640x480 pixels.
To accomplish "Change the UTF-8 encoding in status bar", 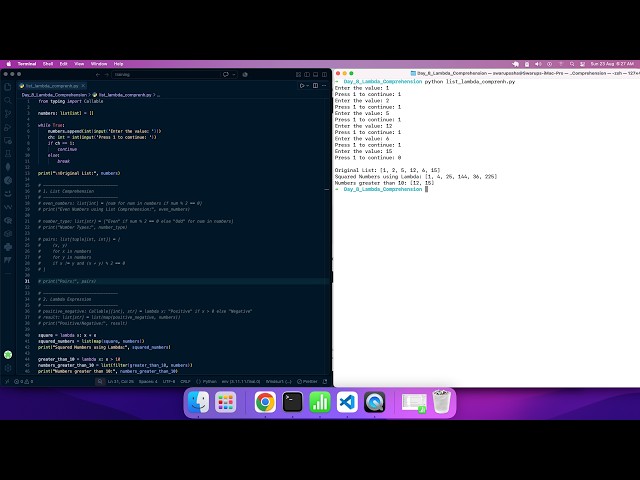I will (x=169, y=382).
